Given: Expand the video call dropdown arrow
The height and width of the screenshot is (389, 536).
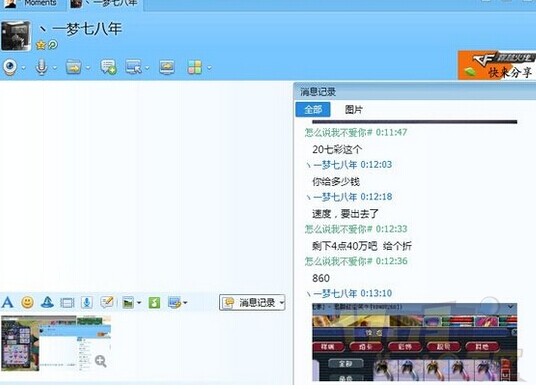Looking at the screenshot, I should [x=23, y=68].
